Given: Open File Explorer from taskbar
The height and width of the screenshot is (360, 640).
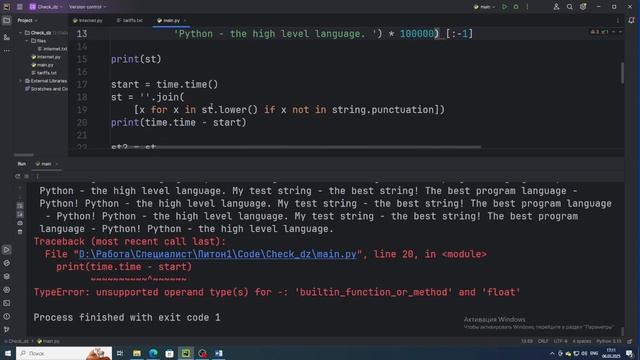Looking at the screenshot, I should coord(137,353).
